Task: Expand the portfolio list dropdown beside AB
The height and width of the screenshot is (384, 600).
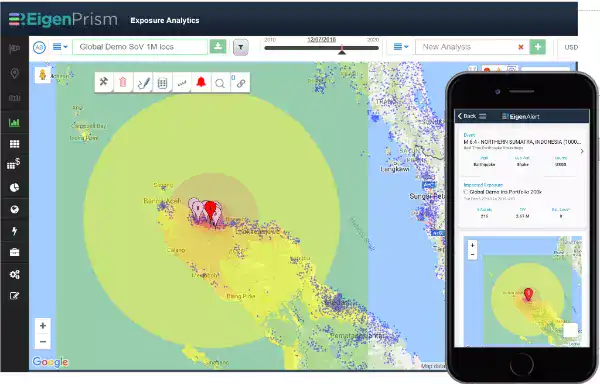Action: [60, 47]
